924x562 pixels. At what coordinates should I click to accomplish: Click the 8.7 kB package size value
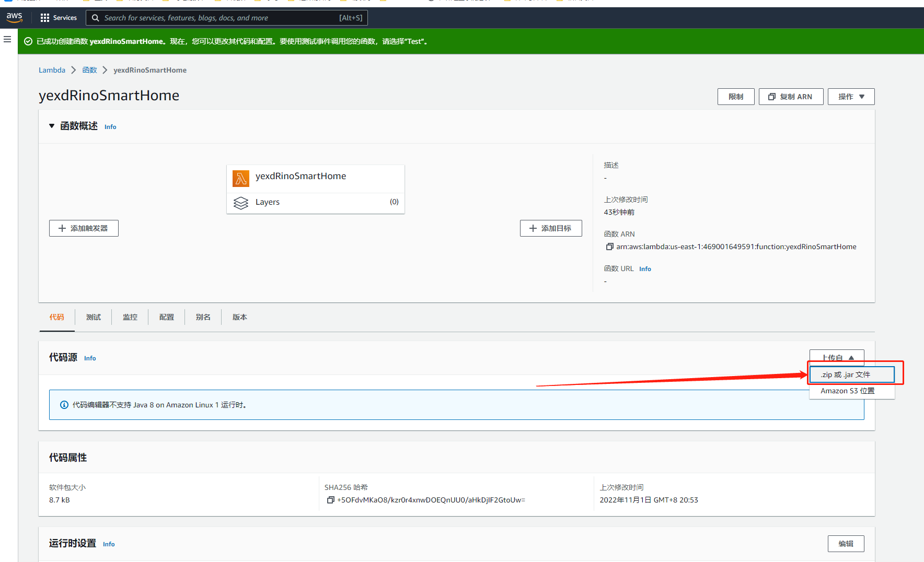(60, 500)
